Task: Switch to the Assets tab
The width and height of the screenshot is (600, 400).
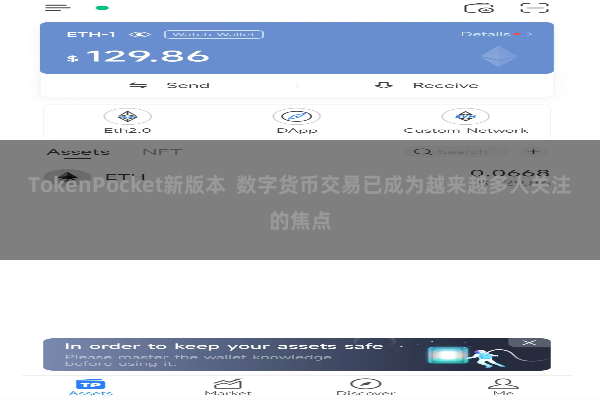Action: coord(78,152)
